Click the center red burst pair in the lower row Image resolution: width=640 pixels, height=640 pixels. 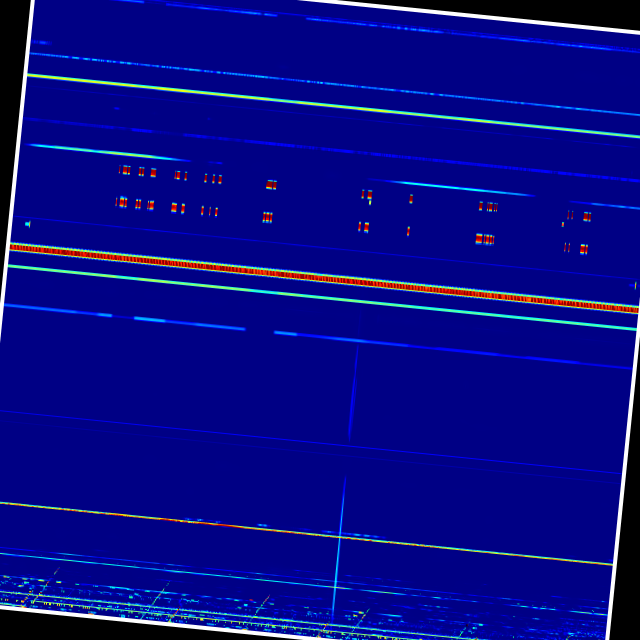coord(363,227)
